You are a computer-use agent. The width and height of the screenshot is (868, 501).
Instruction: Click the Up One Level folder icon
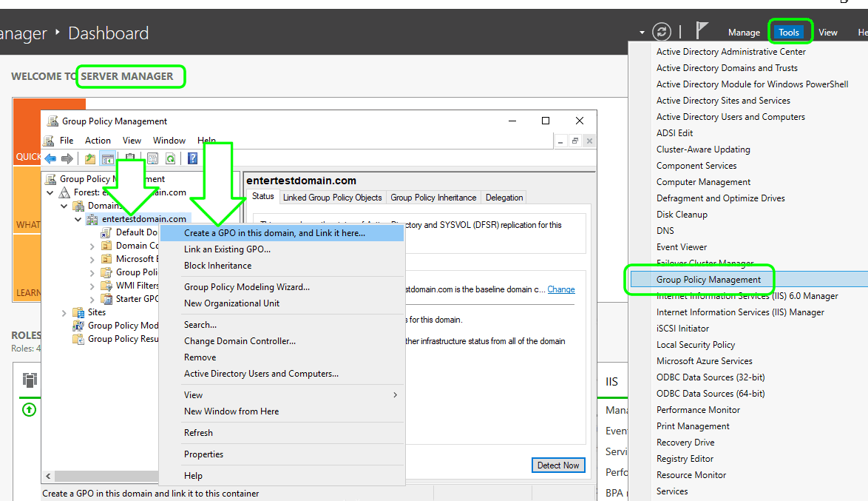click(x=90, y=158)
